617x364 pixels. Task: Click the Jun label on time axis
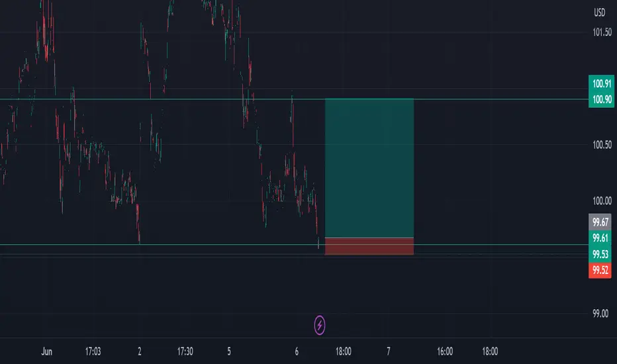coord(47,351)
